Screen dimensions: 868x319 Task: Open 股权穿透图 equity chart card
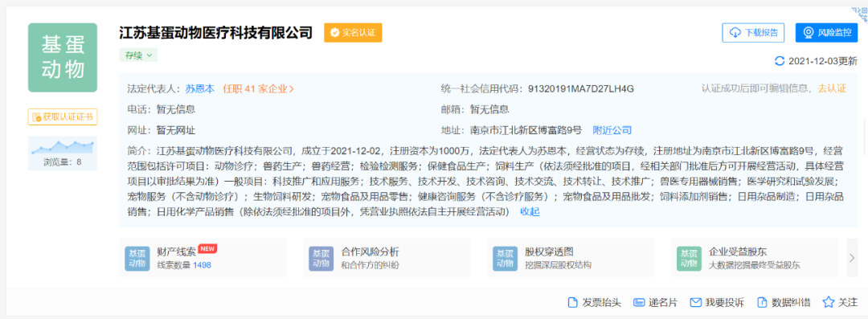pos(571,258)
